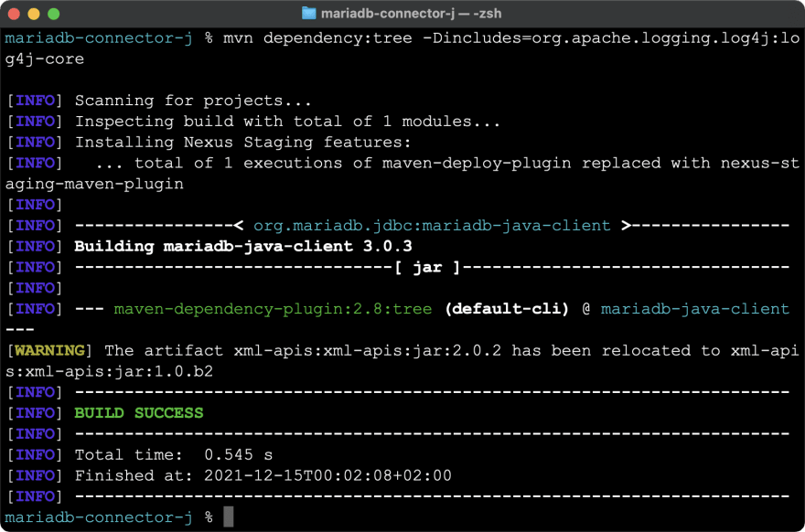Click the 'mariadb-connector-j' prompt on the last line
Viewport: 805px width, 532px height.
tap(99, 517)
